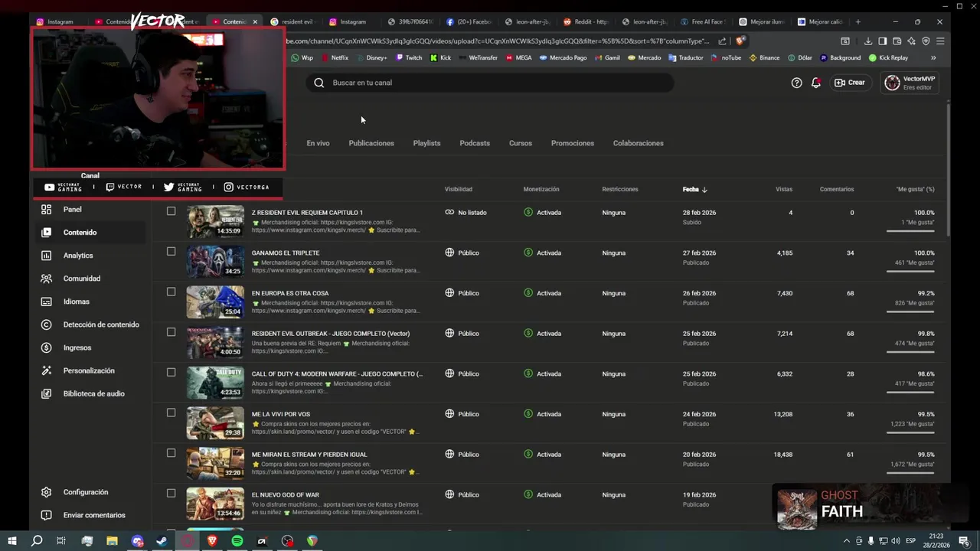The width and height of the screenshot is (980, 551).
Task: Open video title ME LA VIVI POR VOS
Action: pyautogui.click(x=281, y=414)
